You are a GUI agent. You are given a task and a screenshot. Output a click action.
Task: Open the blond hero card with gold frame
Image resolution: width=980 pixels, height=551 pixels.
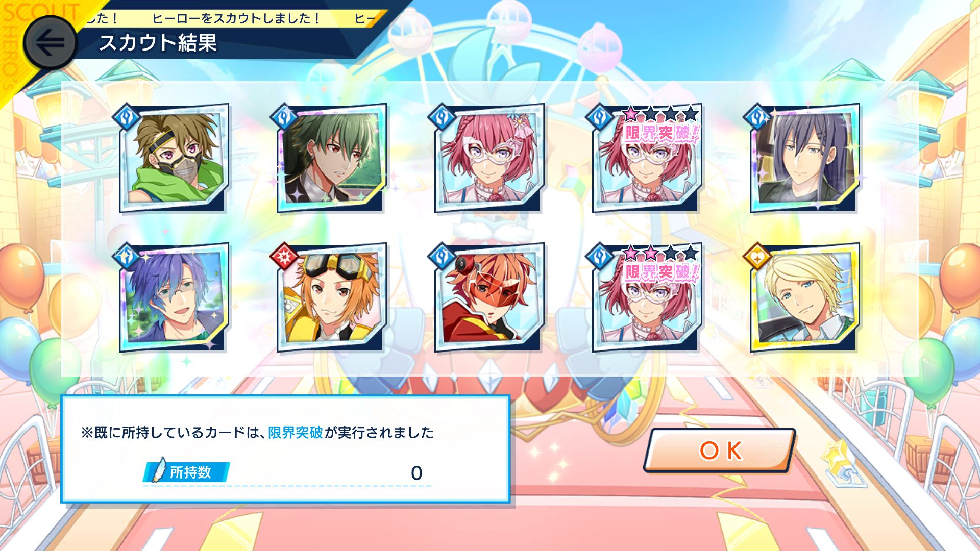tap(805, 297)
